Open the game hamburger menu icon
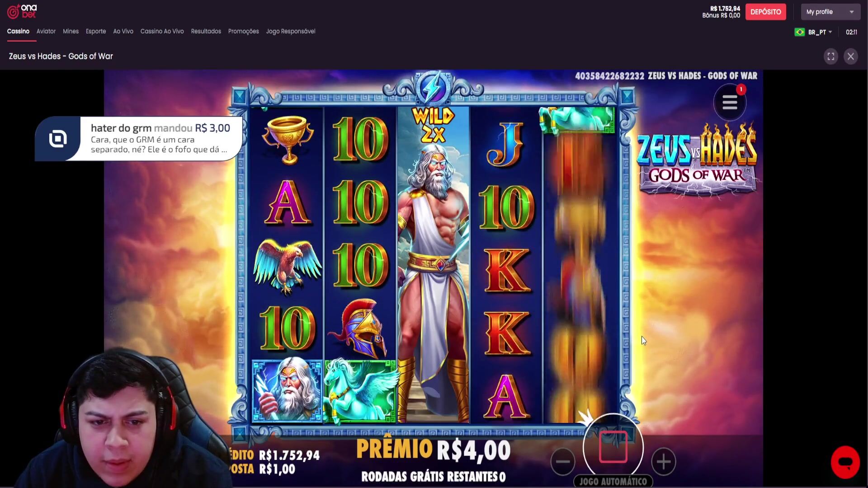868x488 pixels. point(730,103)
